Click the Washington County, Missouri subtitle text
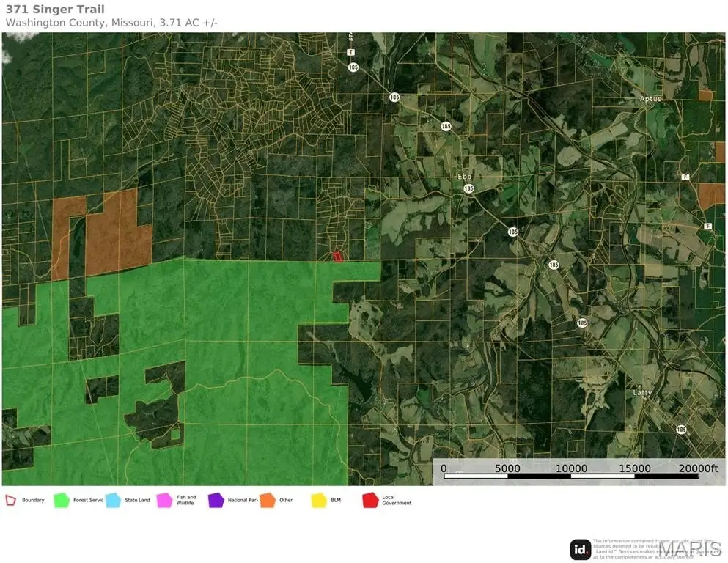This screenshot has height=563, width=728. (x=111, y=23)
